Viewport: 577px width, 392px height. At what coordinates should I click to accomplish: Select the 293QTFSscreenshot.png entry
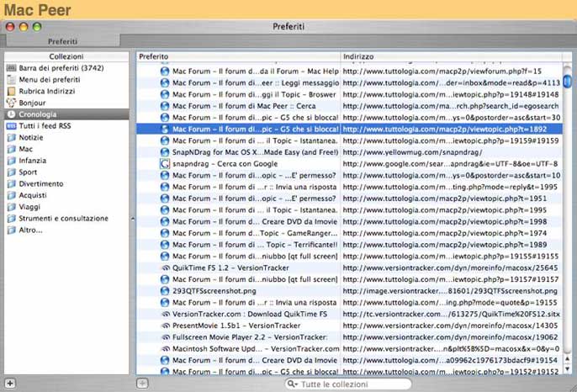(214, 291)
